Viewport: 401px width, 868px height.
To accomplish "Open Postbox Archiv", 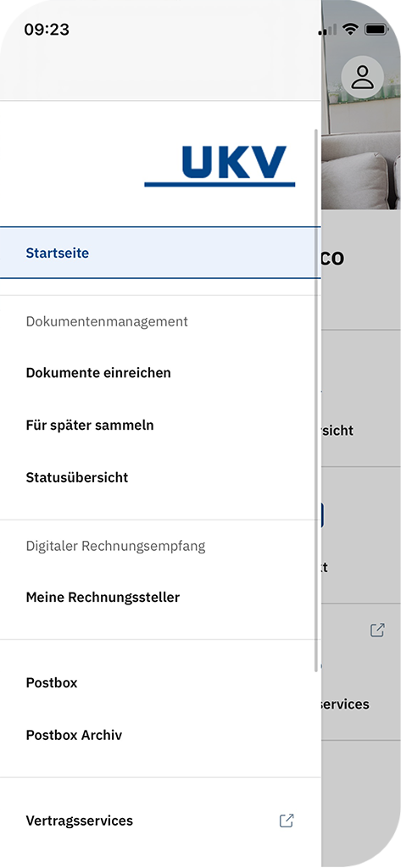I will [x=160, y=735].
